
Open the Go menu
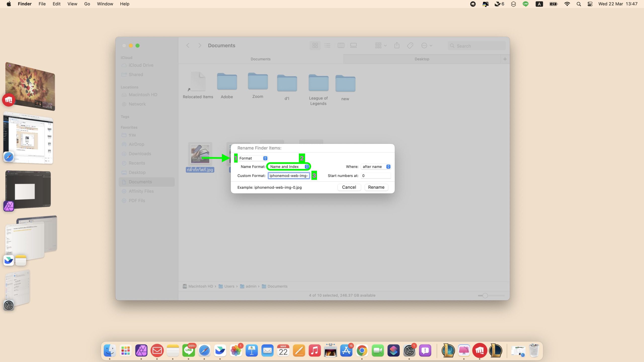tap(87, 4)
